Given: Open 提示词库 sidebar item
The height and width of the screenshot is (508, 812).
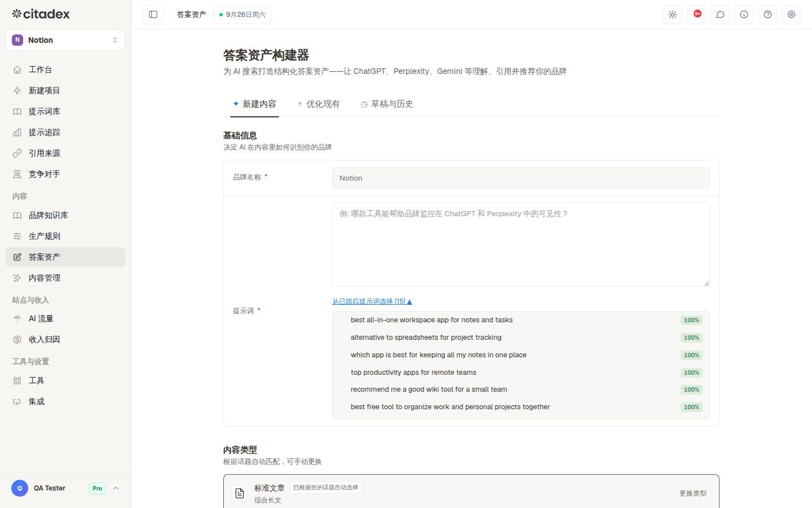Looking at the screenshot, I should pos(65,111).
